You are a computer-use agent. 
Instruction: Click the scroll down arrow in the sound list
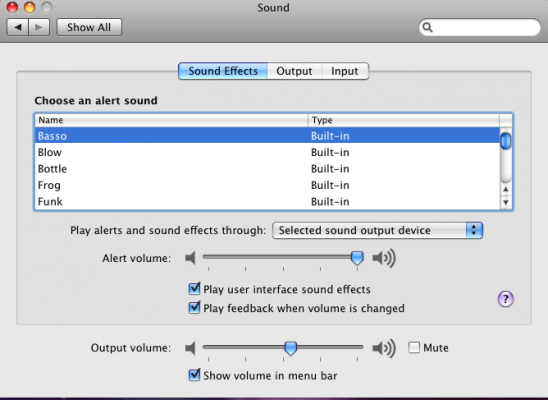click(506, 202)
